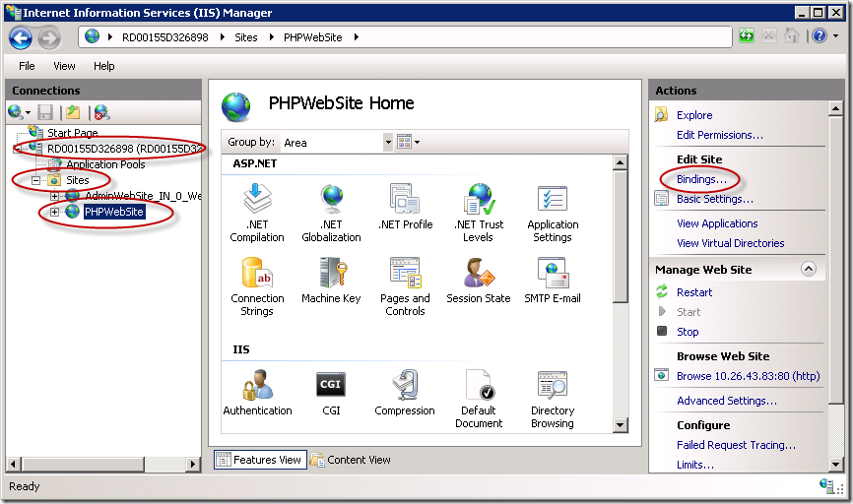The width and height of the screenshot is (853, 504).
Task: Select the PHPWebSite tree item
Action: point(113,212)
